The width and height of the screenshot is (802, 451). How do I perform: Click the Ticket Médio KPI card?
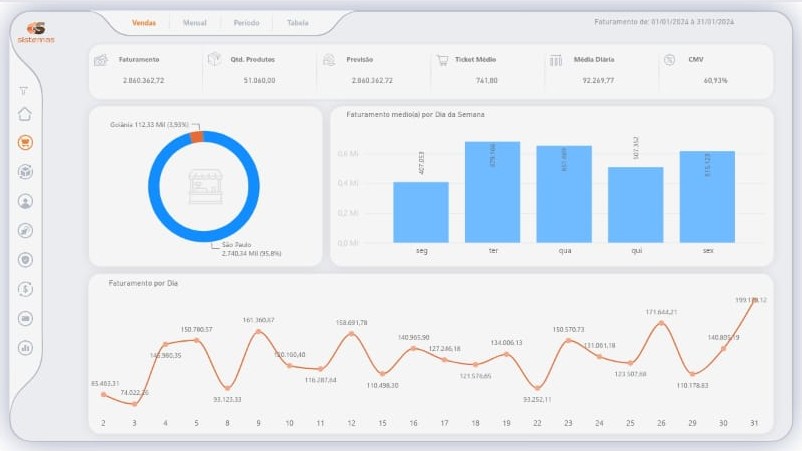coord(486,70)
